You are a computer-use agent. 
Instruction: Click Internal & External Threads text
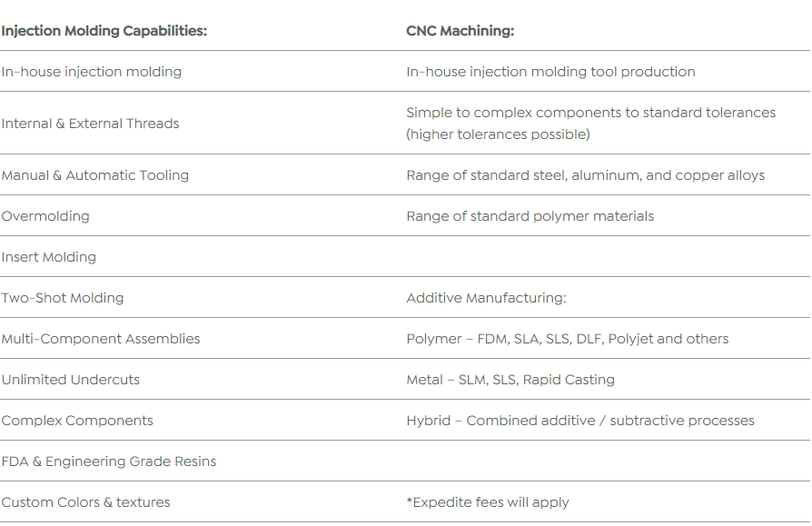tap(91, 124)
